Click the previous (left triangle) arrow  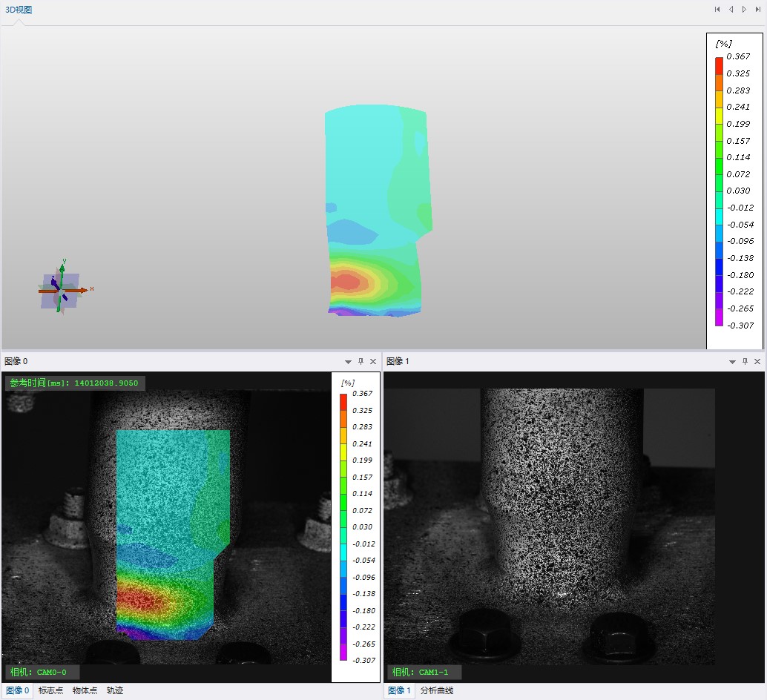[x=731, y=10]
